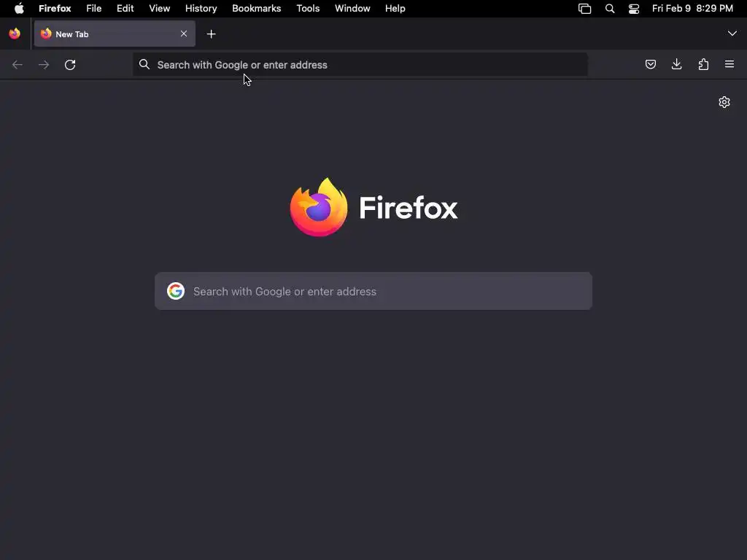Select the New Tab tab
The image size is (747, 560).
point(115,34)
